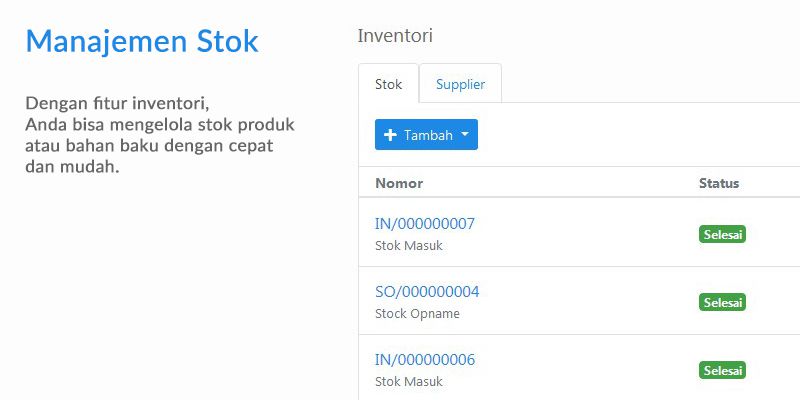Screen dimensions: 800x400
Task: Click the SO/000000004 table row
Action: (579, 301)
